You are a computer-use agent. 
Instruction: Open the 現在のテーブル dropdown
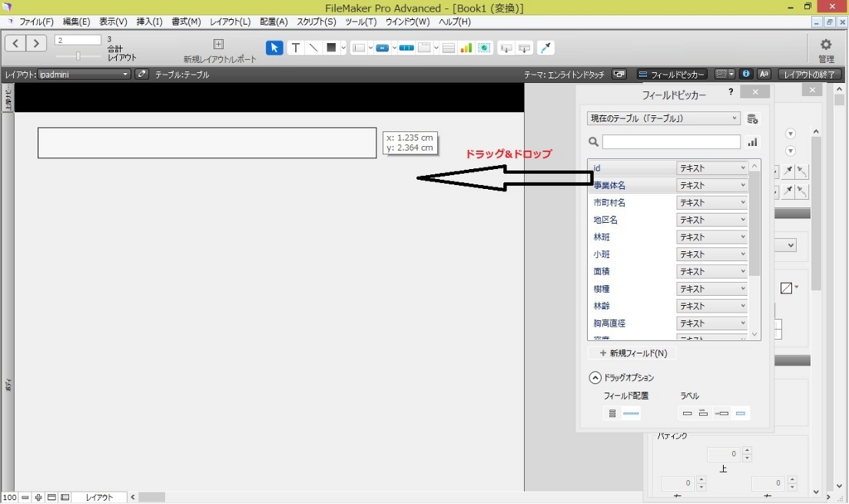[663, 118]
